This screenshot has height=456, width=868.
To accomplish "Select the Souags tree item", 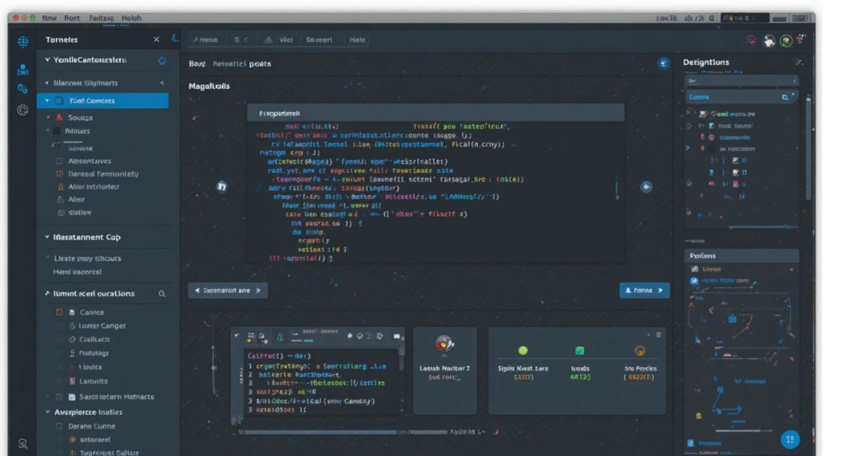I will coord(80,117).
